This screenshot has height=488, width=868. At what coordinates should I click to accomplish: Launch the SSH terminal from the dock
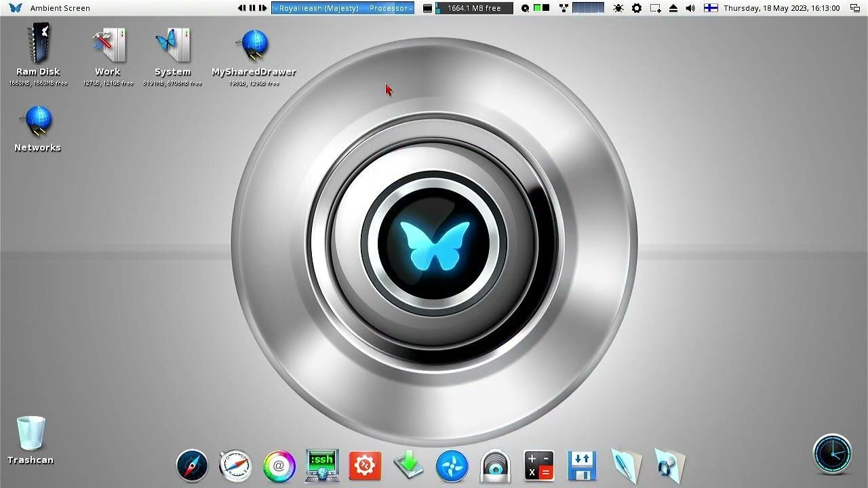pyautogui.click(x=322, y=466)
